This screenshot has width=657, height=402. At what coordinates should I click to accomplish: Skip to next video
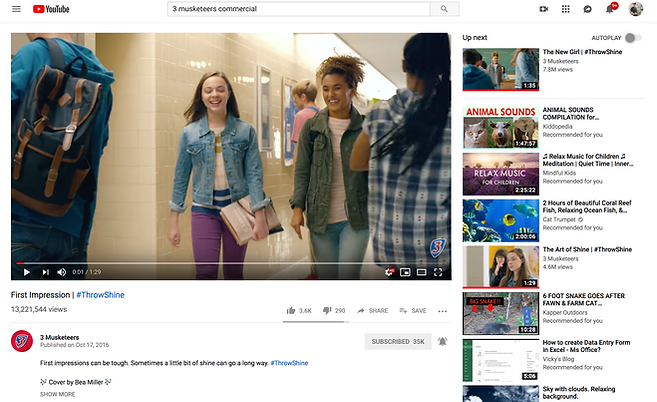(x=45, y=272)
